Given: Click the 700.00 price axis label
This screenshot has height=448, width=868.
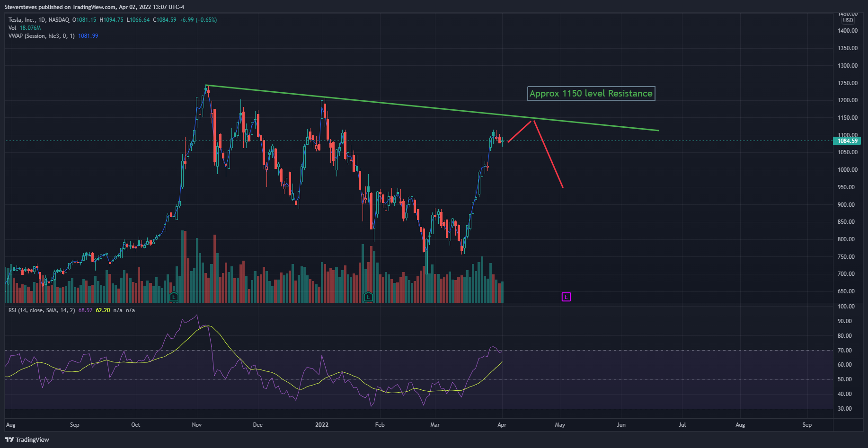Looking at the screenshot, I should coord(846,274).
